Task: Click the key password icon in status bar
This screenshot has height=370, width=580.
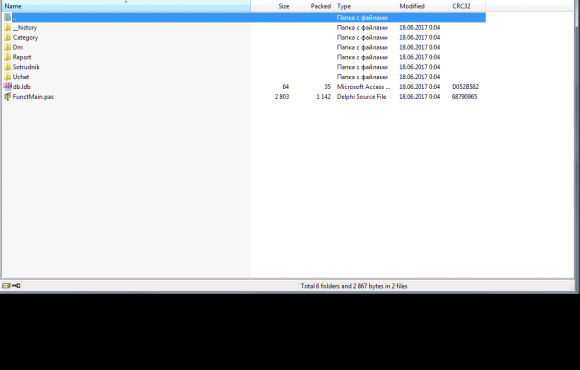Action: point(16,286)
